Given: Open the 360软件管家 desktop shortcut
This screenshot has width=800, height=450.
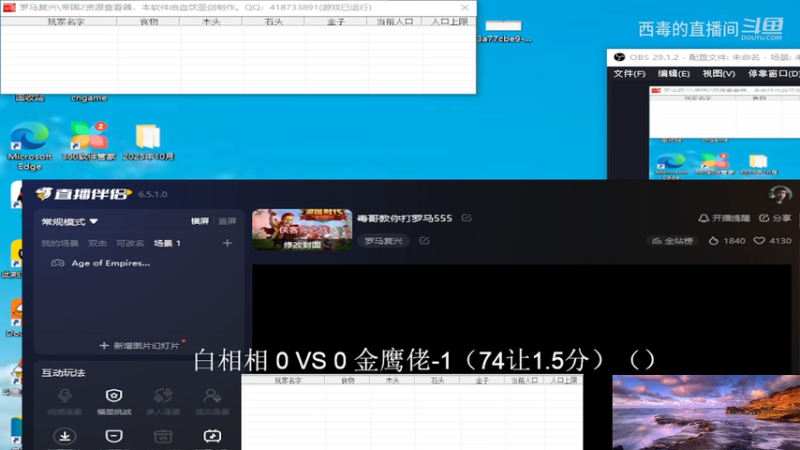Looking at the screenshot, I should point(89,141).
